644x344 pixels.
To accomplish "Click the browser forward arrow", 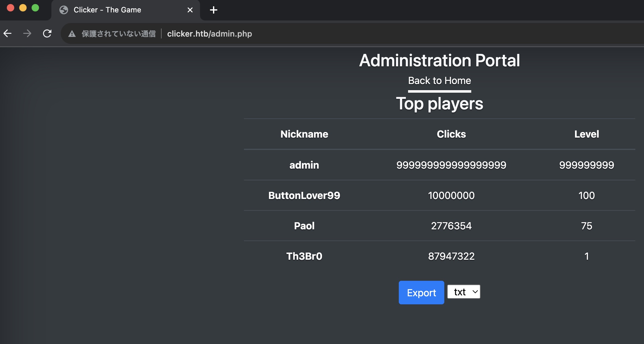I will [27, 33].
